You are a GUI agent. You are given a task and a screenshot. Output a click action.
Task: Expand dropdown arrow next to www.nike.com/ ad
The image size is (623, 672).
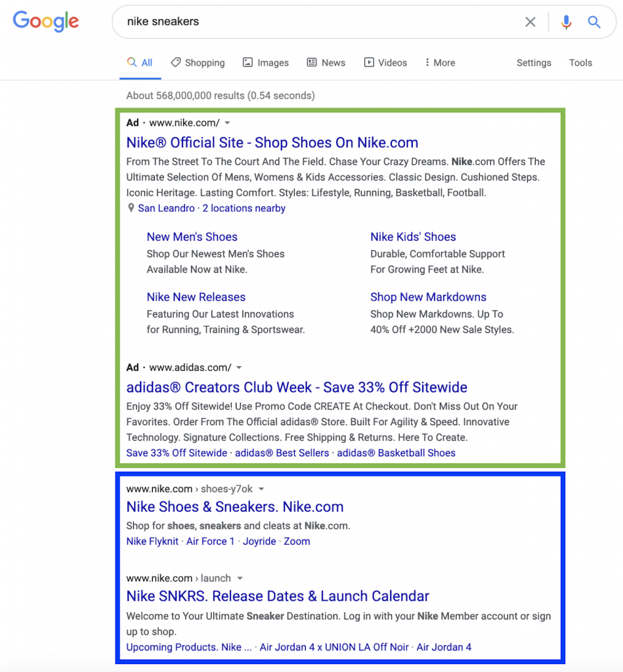pos(228,123)
